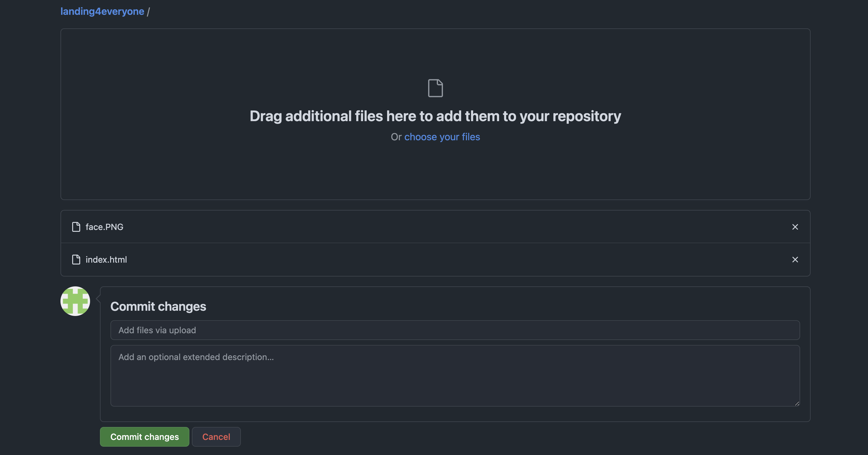Open the landing4everyone repository link
Screen dimensions: 868x455
[x=102, y=11]
